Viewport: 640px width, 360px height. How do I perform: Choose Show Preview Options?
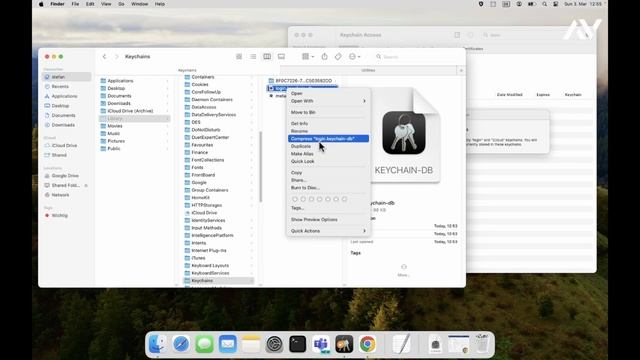pos(329,220)
